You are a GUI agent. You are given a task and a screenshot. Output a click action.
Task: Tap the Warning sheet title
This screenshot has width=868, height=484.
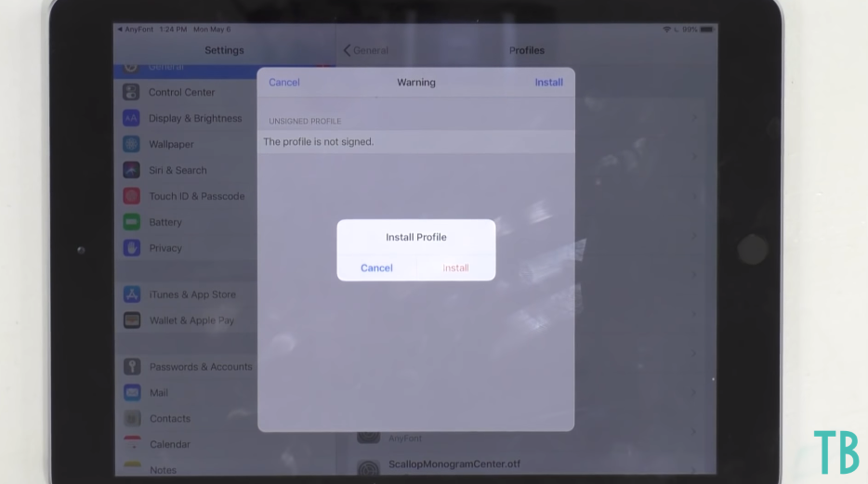(415, 83)
